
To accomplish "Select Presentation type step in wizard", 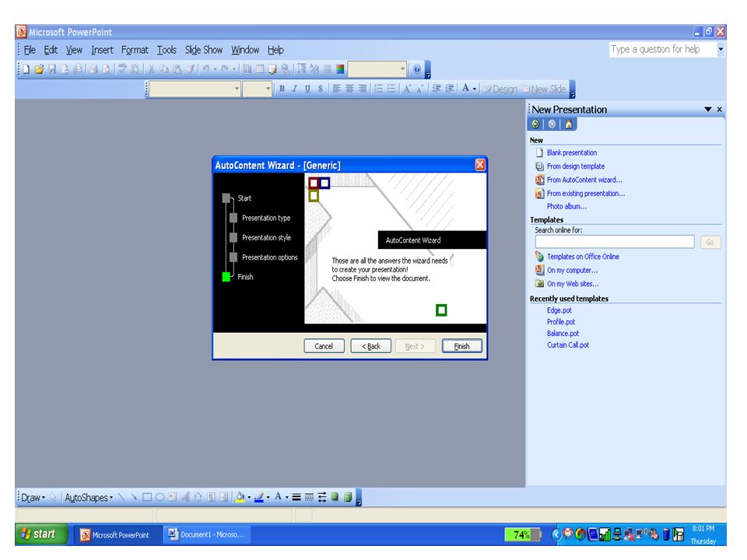I will 266,218.
